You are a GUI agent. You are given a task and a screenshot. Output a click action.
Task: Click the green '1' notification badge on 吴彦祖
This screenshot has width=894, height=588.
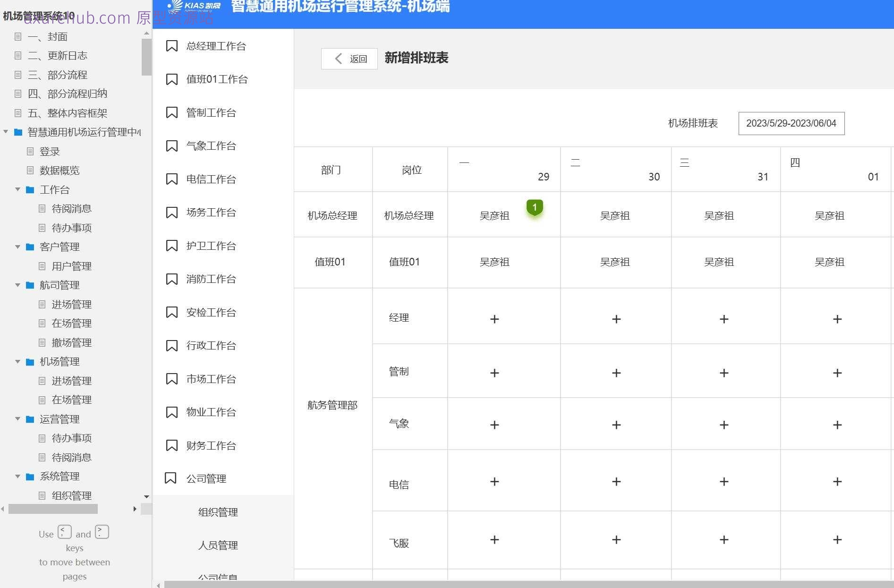pos(534,207)
